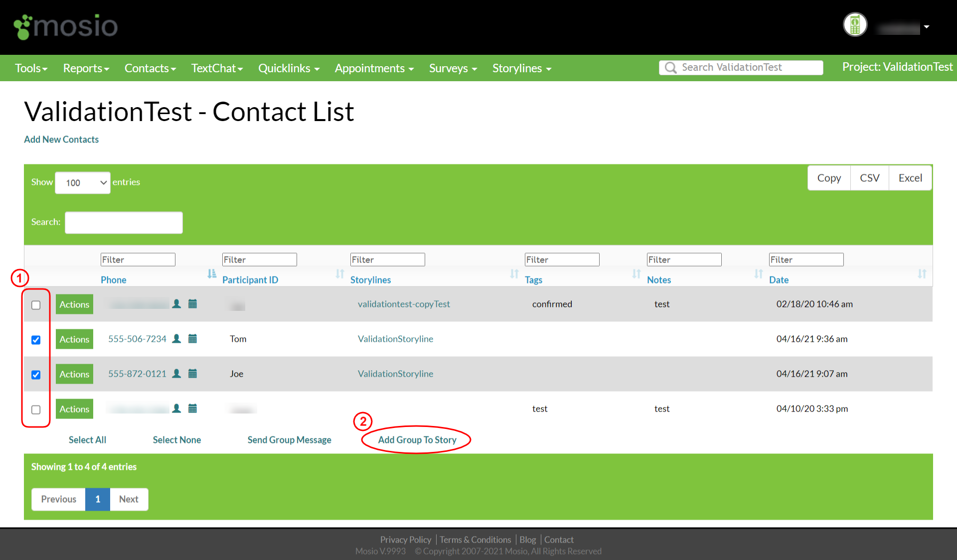The width and height of the screenshot is (957, 560).
Task: Sort by Notes sort icon
Action: pos(759,274)
